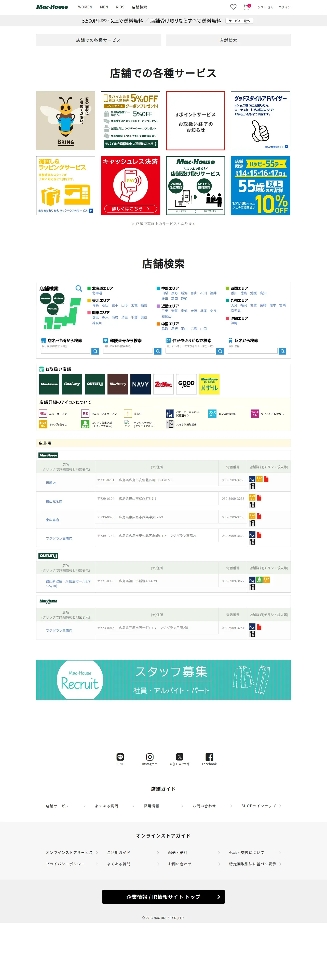The image size is (327, 980).
Task: Open the WOMEN menu in the header
Action: click(85, 7)
